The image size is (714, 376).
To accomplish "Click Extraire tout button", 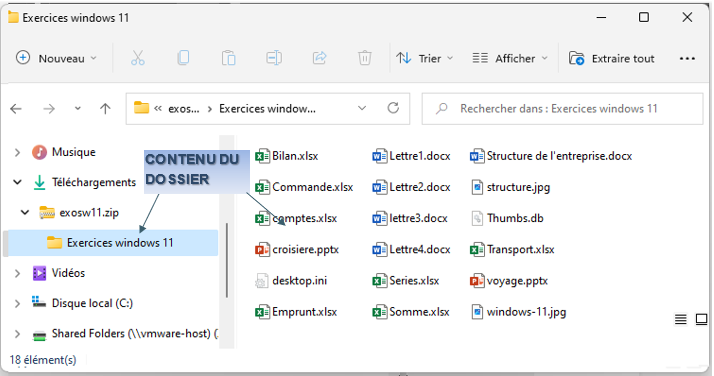I will click(x=612, y=58).
